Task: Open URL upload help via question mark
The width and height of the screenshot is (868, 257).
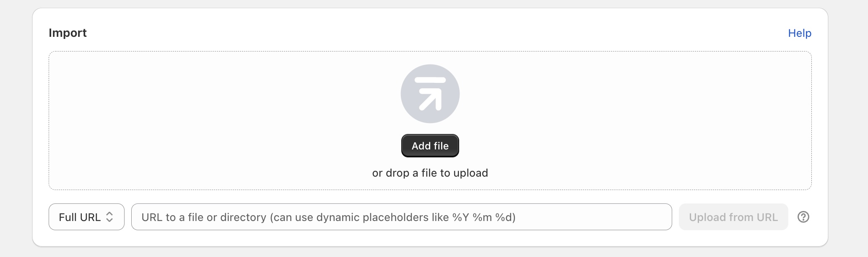Action: [803, 217]
